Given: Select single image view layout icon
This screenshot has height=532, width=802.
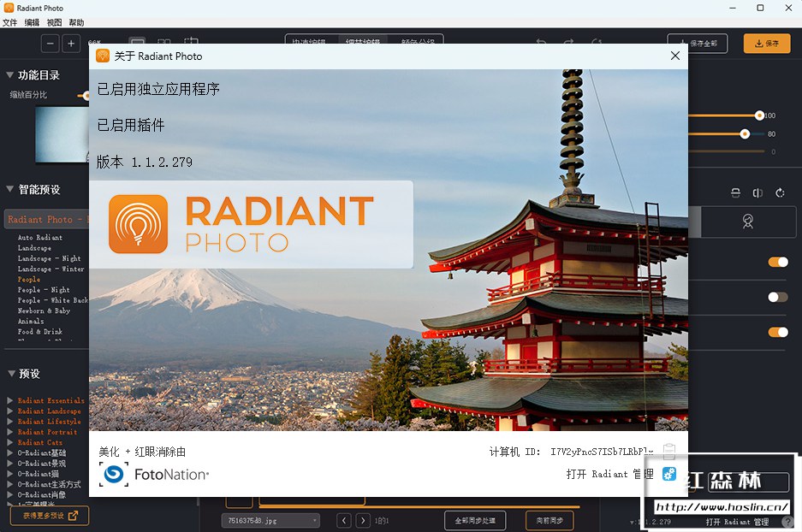Looking at the screenshot, I should (x=137, y=40).
